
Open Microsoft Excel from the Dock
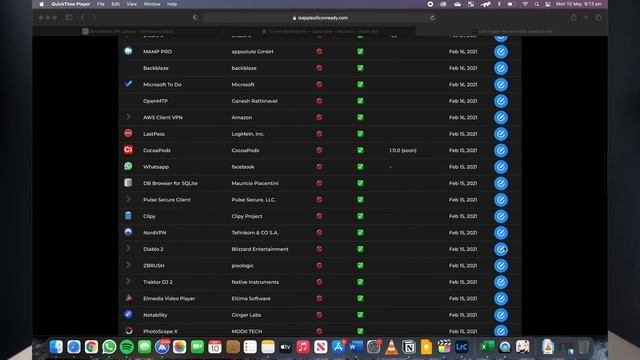tap(487, 347)
